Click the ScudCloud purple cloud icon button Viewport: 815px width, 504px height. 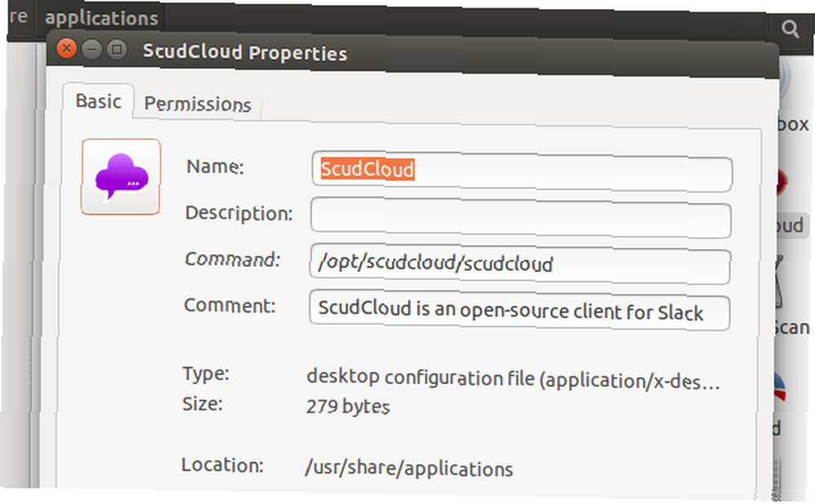121,177
